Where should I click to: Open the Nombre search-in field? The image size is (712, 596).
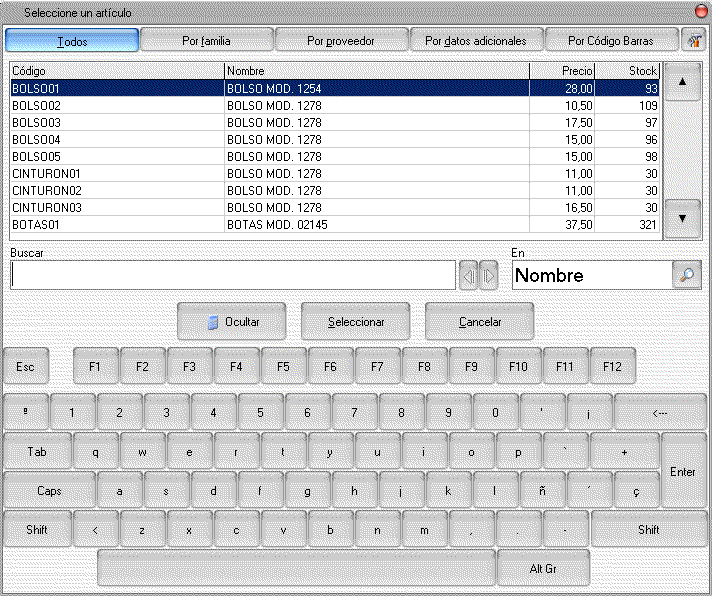pyautogui.click(x=591, y=275)
